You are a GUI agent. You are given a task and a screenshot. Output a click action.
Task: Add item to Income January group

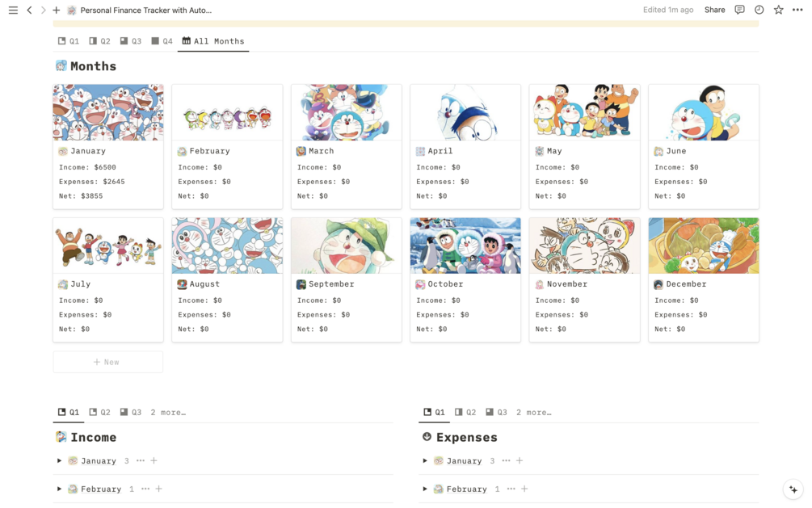tap(154, 460)
